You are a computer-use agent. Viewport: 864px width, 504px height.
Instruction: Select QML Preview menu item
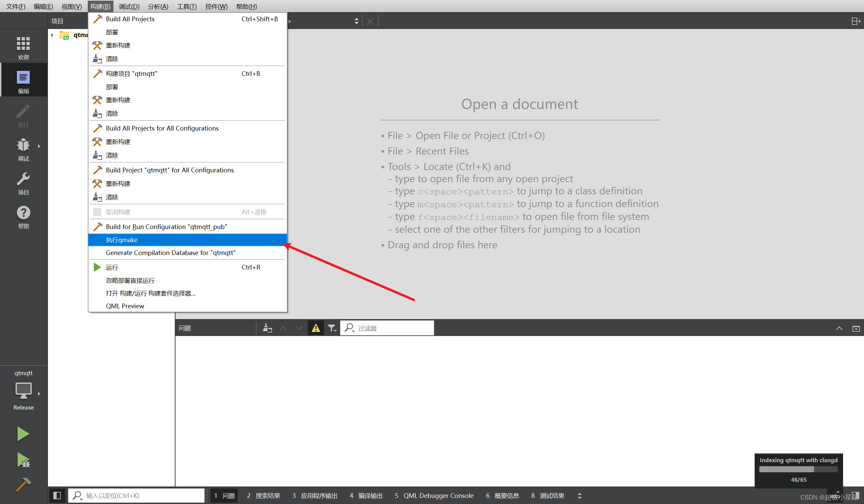coord(187,306)
